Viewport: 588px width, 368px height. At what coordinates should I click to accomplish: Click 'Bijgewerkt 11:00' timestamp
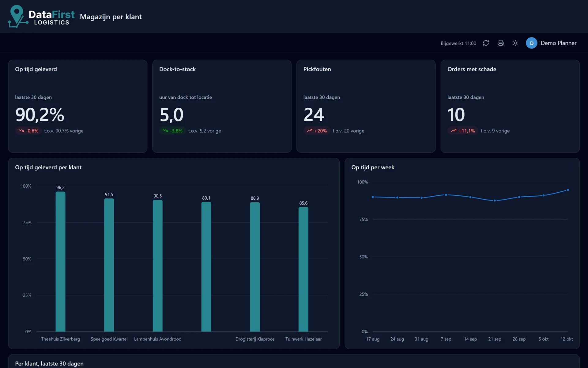tap(458, 43)
